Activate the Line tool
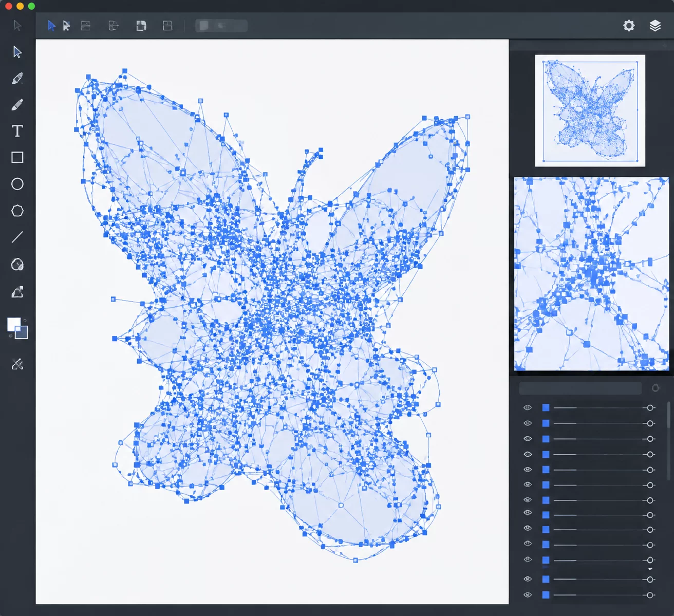Image resolution: width=674 pixels, height=616 pixels. [x=17, y=237]
